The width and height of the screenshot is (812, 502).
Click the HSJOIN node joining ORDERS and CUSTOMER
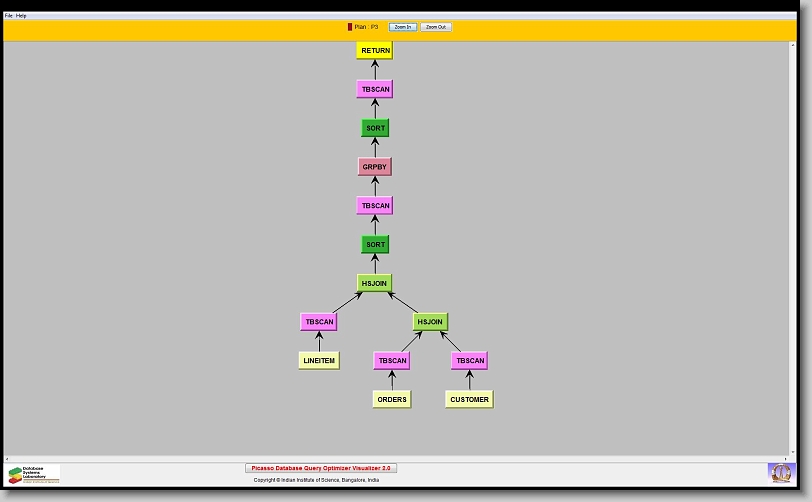pyautogui.click(x=430, y=322)
